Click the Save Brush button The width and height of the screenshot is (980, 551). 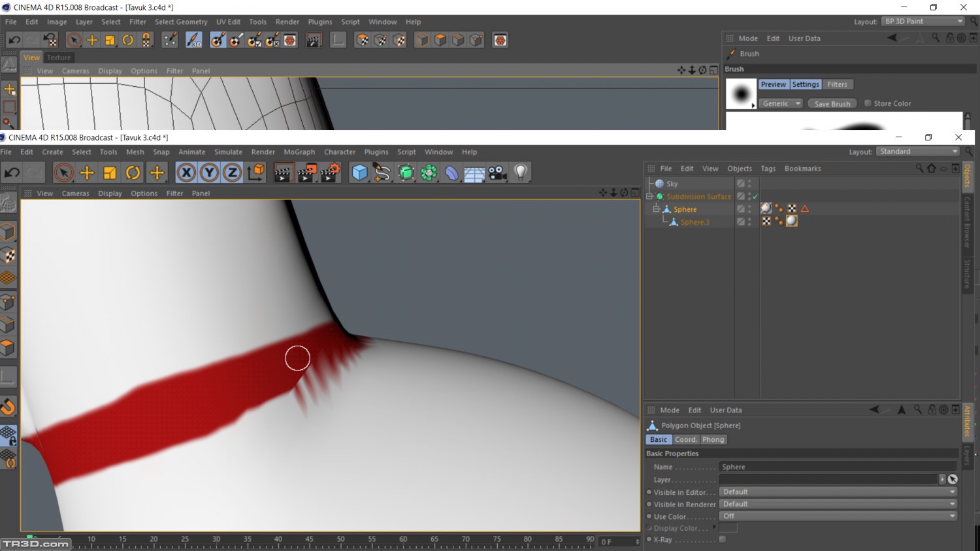(x=832, y=104)
